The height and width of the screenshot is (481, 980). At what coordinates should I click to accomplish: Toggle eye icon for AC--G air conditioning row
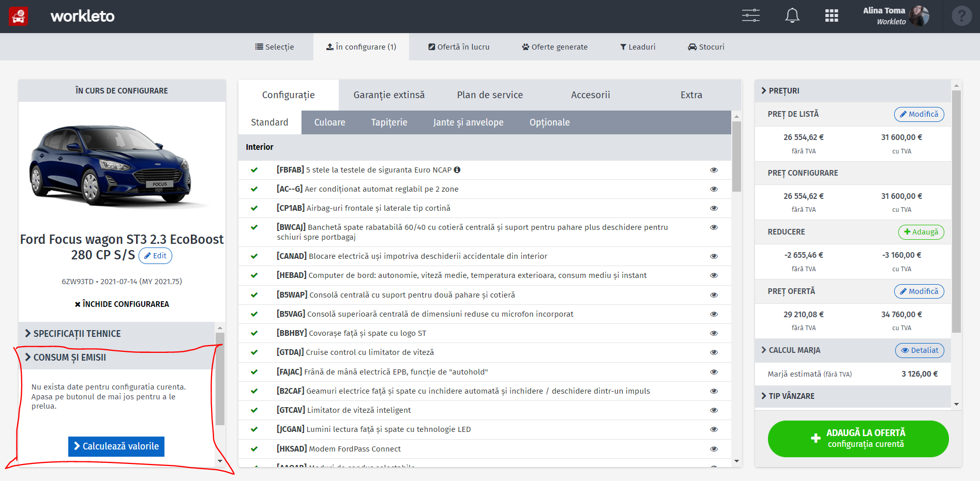pyautogui.click(x=714, y=189)
